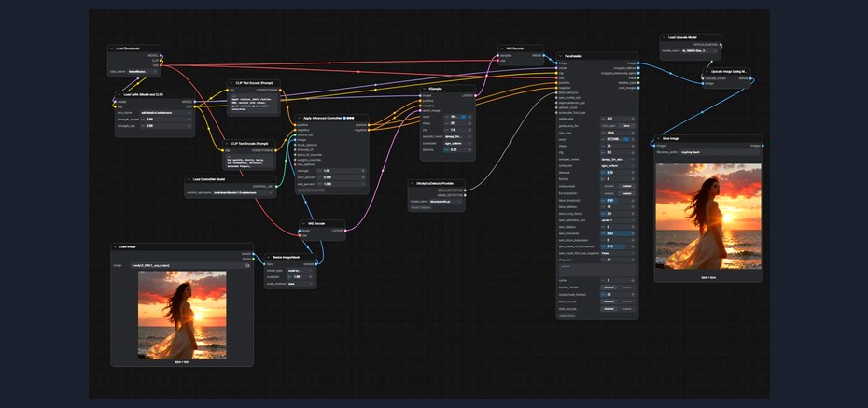The width and height of the screenshot is (868, 408).
Task: Click Apply Advanced ControlNet control_net input slot
Action: [x=295, y=134]
